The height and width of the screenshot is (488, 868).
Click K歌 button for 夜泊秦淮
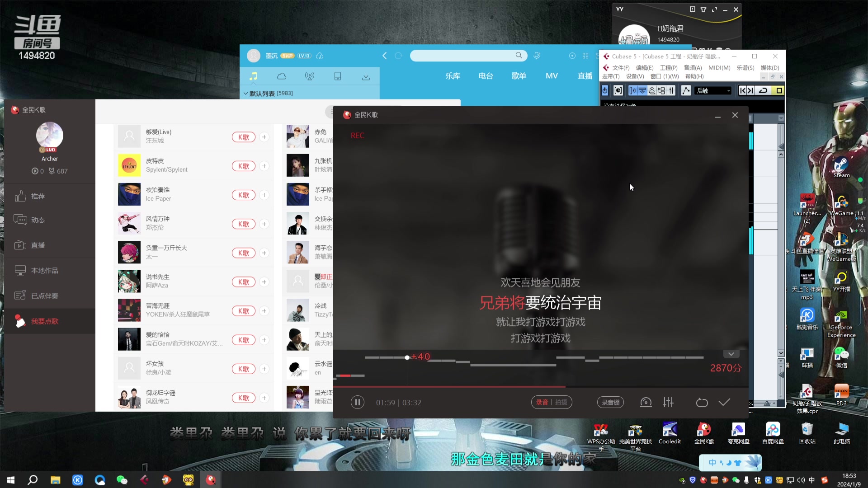pyautogui.click(x=244, y=195)
